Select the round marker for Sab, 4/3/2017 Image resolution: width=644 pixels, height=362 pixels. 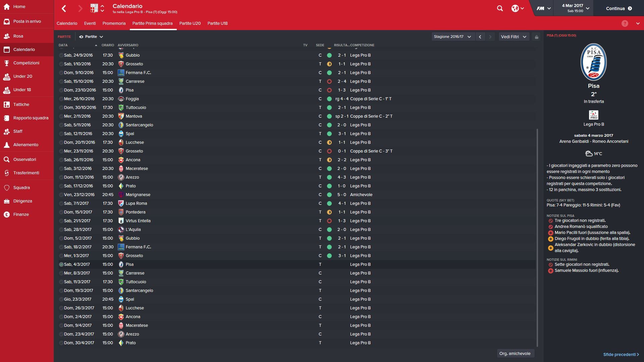(x=61, y=264)
